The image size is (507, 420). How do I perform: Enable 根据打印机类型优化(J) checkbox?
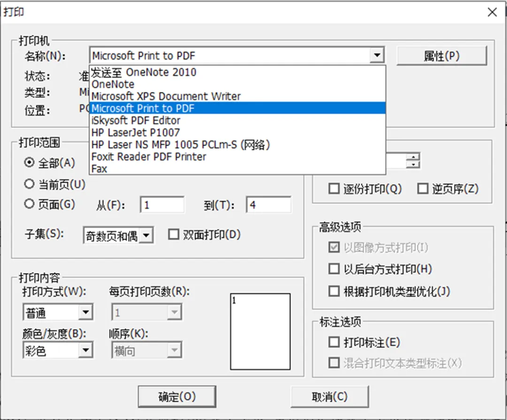(389, 291)
